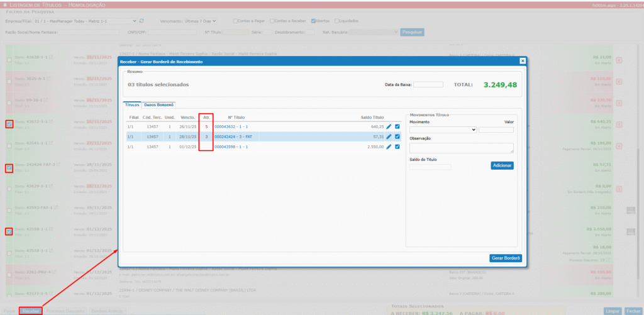
Task: Switch to the Dados Borderô tab
Action: 159,105
